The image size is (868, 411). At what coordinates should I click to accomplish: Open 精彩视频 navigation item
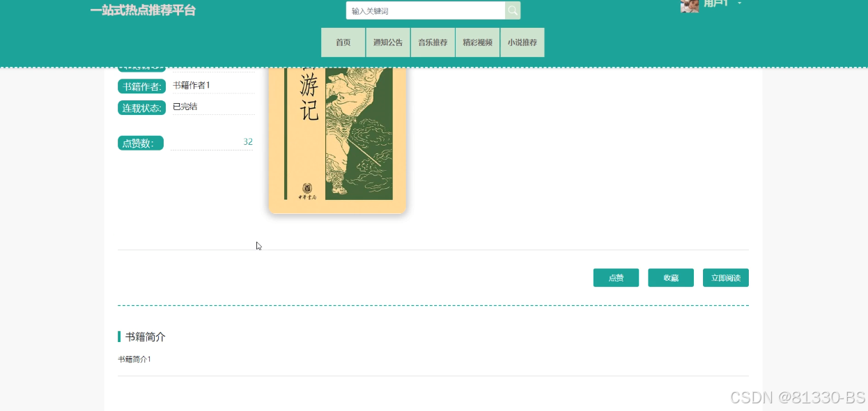[478, 42]
